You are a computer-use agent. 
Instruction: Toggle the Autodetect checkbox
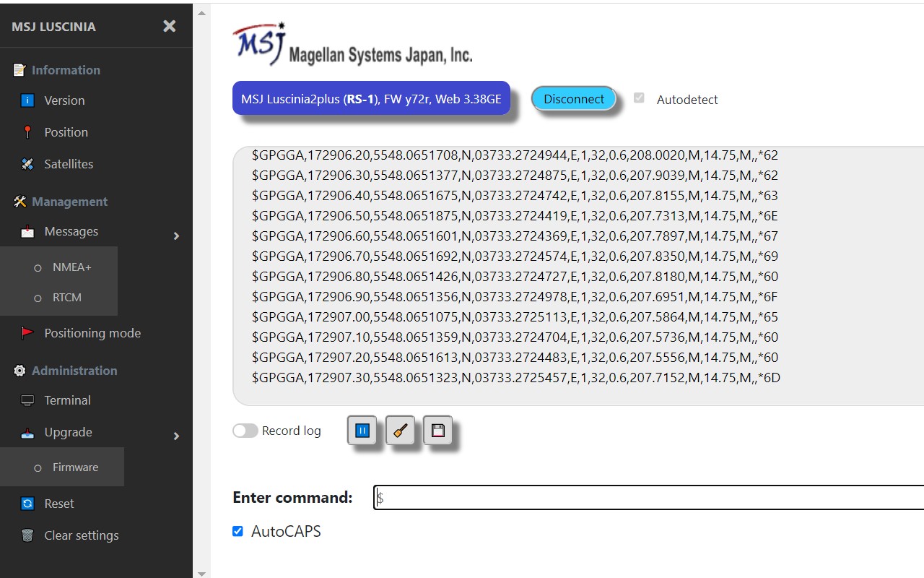pos(639,98)
